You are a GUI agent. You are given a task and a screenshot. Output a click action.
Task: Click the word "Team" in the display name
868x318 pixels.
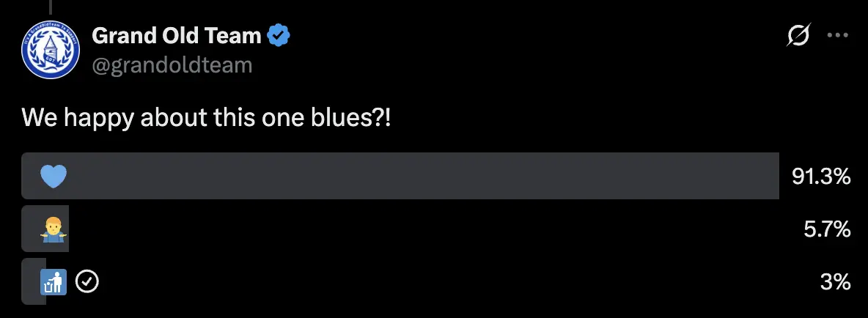pos(235,35)
